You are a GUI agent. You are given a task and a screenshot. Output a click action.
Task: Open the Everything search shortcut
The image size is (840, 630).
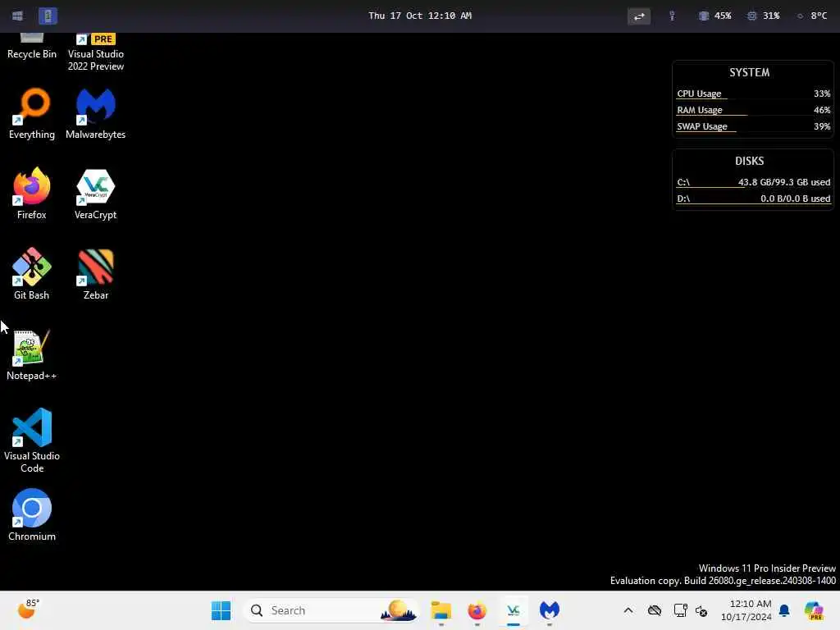point(32,113)
